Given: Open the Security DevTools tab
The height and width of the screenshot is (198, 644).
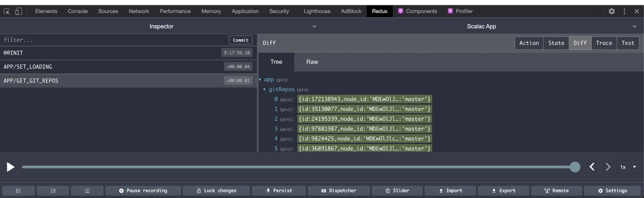Looking at the screenshot, I should pos(279,11).
